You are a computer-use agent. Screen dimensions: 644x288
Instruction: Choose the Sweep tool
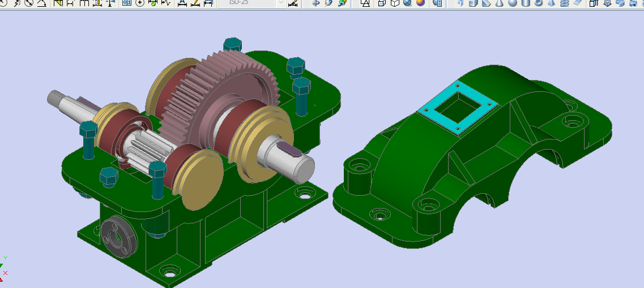point(621,2)
